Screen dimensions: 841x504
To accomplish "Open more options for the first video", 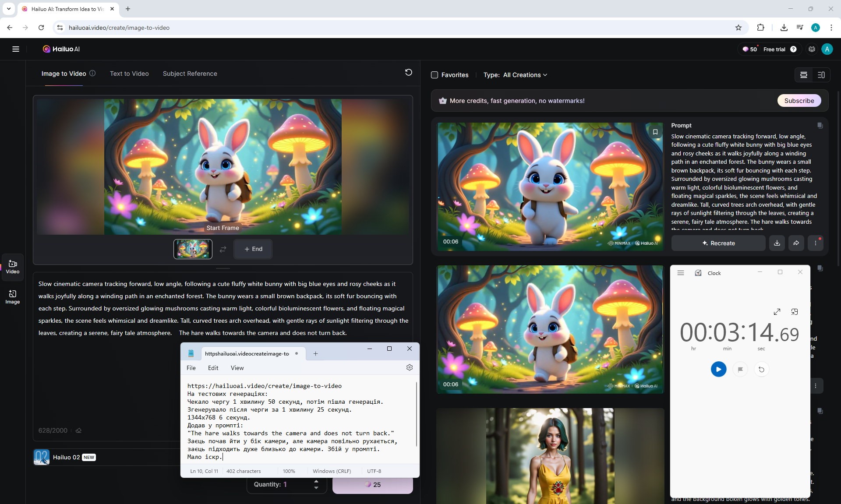I will pyautogui.click(x=815, y=243).
